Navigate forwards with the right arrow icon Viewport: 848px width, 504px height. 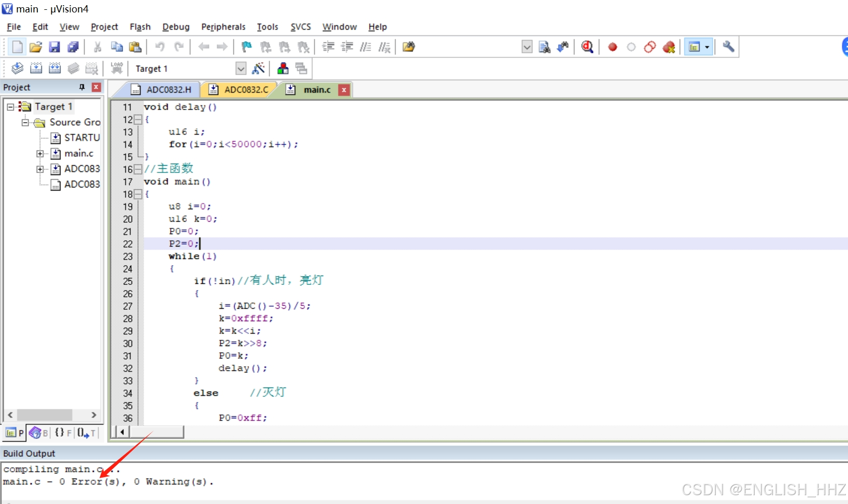222,47
